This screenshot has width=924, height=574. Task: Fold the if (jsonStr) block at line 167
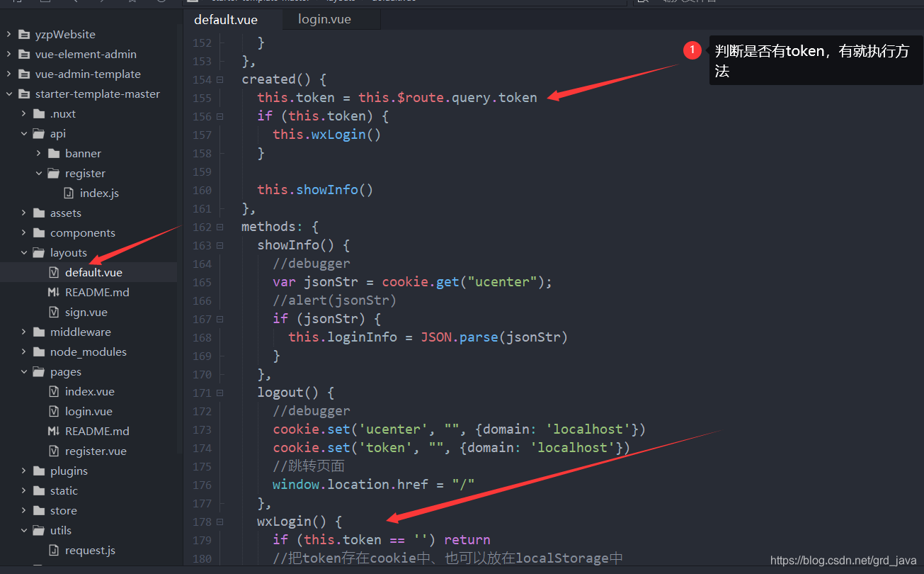[x=220, y=319]
